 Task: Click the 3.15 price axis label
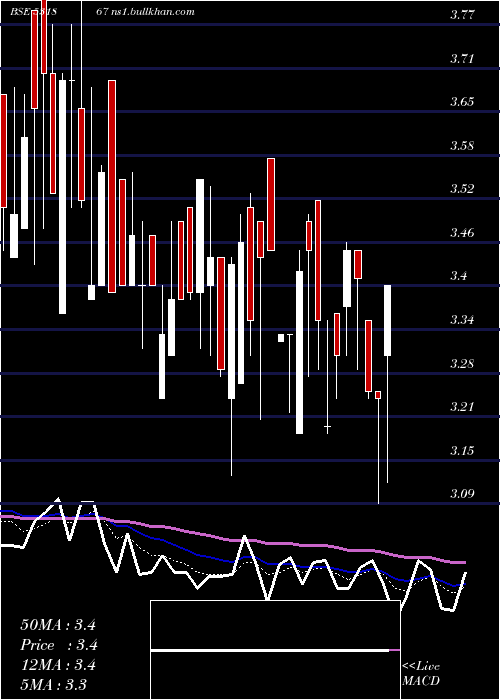point(462,450)
